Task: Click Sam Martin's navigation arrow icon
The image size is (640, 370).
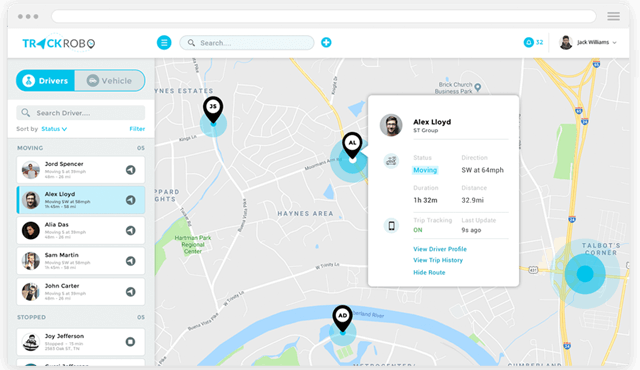Action: (131, 261)
